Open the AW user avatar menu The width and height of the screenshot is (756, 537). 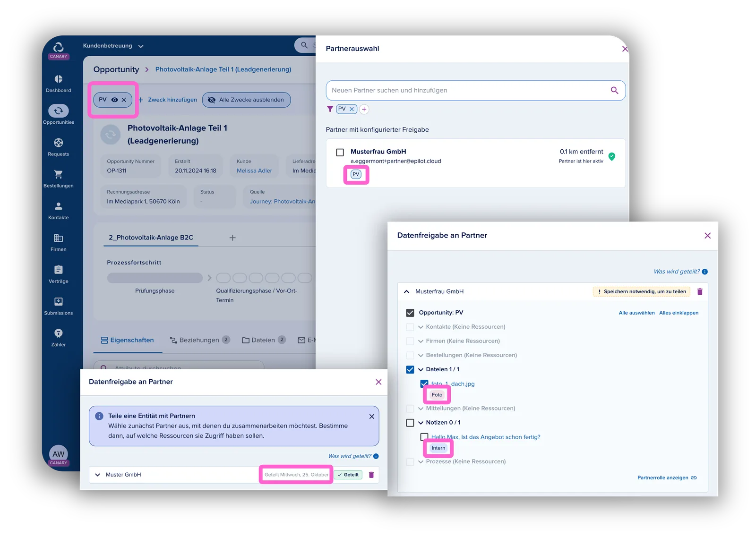tap(59, 454)
